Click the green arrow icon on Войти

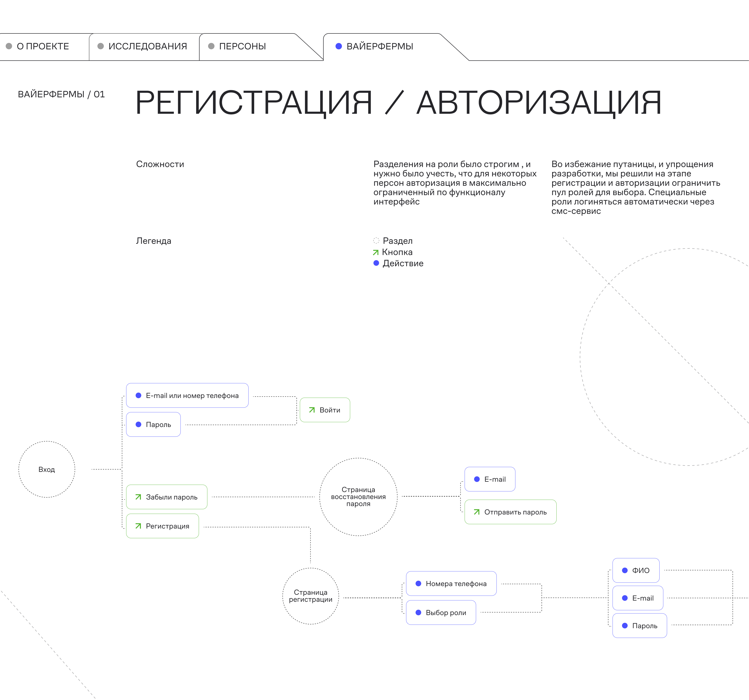click(x=312, y=410)
